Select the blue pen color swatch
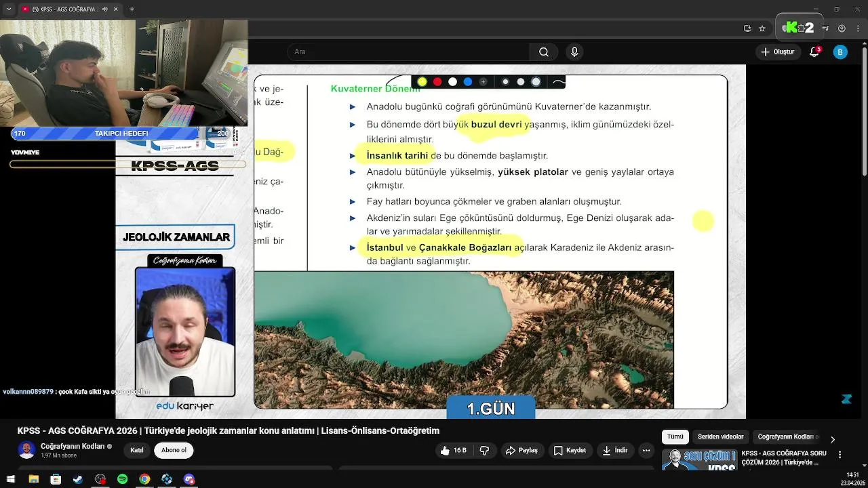The image size is (868, 488). point(468,82)
